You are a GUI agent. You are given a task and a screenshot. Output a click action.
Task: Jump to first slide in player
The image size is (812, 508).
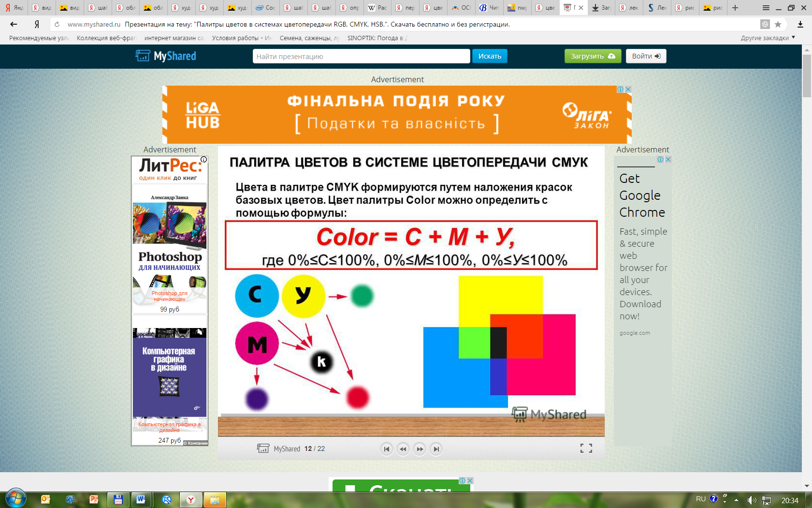click(386, 449)
